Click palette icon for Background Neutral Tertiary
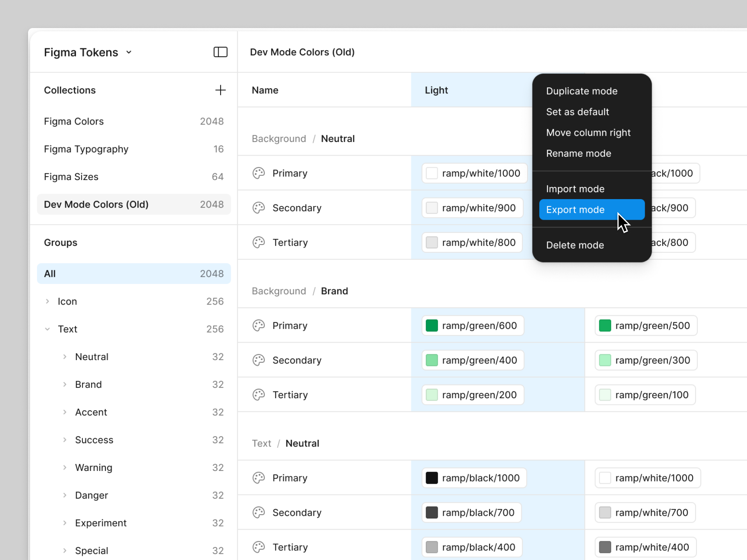This screenshot has width=747, height=560. [x=258, y=242]
